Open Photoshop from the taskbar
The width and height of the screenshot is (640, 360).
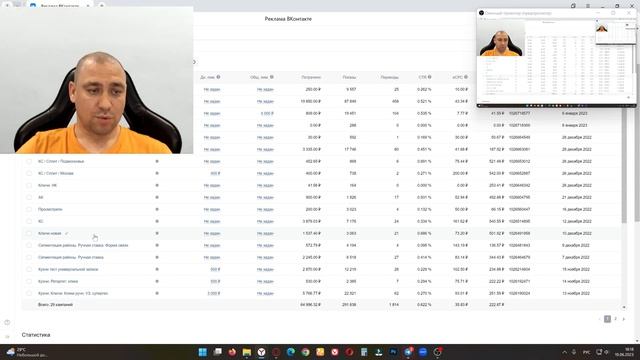coord(393,352)
